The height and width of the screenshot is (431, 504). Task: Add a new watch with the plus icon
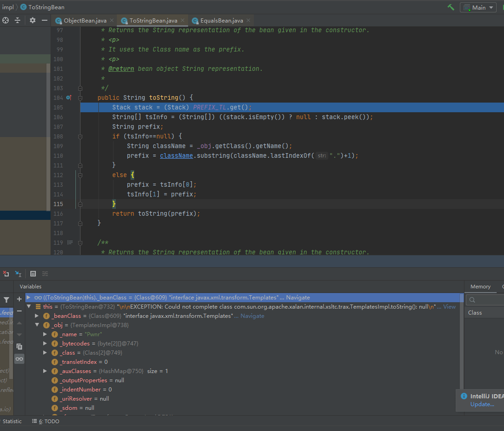tap(19, 299)
